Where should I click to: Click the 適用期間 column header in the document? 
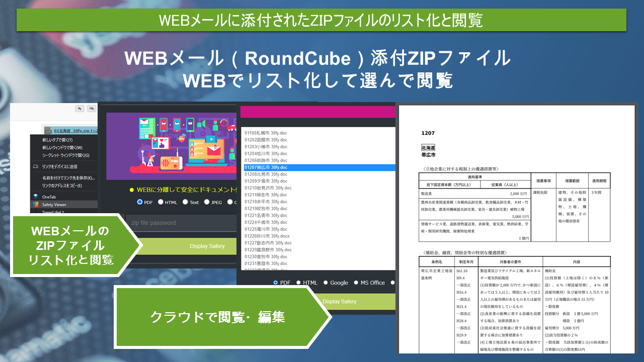coord(599,180)
